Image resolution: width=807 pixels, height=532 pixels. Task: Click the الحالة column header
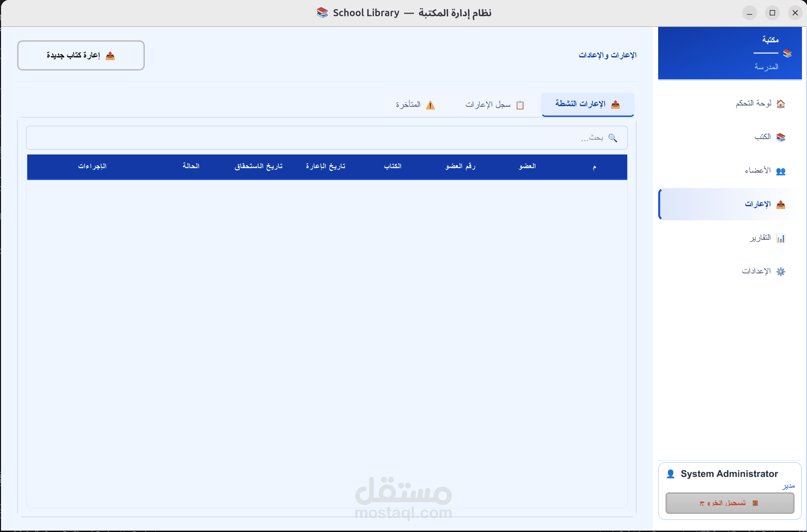click(x=191, y=166)
